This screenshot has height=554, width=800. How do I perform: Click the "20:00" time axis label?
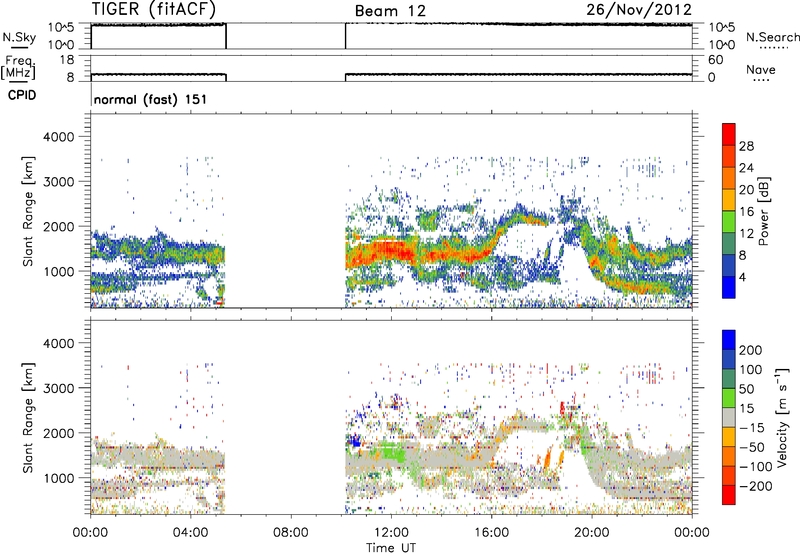pyautogui.click(x=592, y=533)
